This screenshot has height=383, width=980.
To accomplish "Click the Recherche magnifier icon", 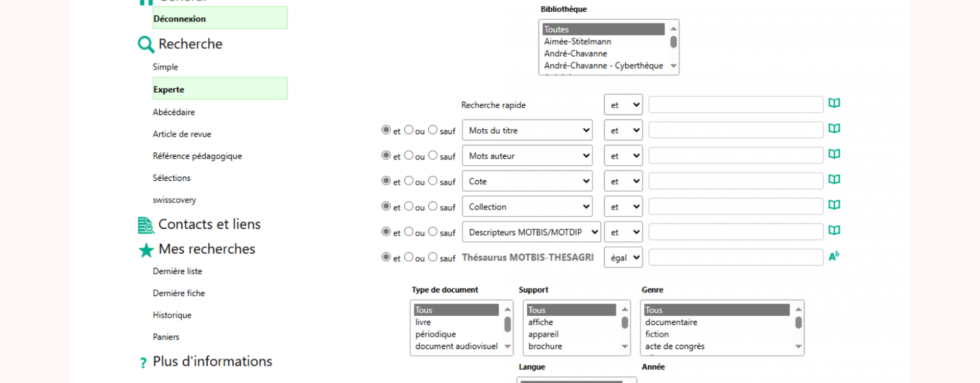I will (x=146, y=44).
